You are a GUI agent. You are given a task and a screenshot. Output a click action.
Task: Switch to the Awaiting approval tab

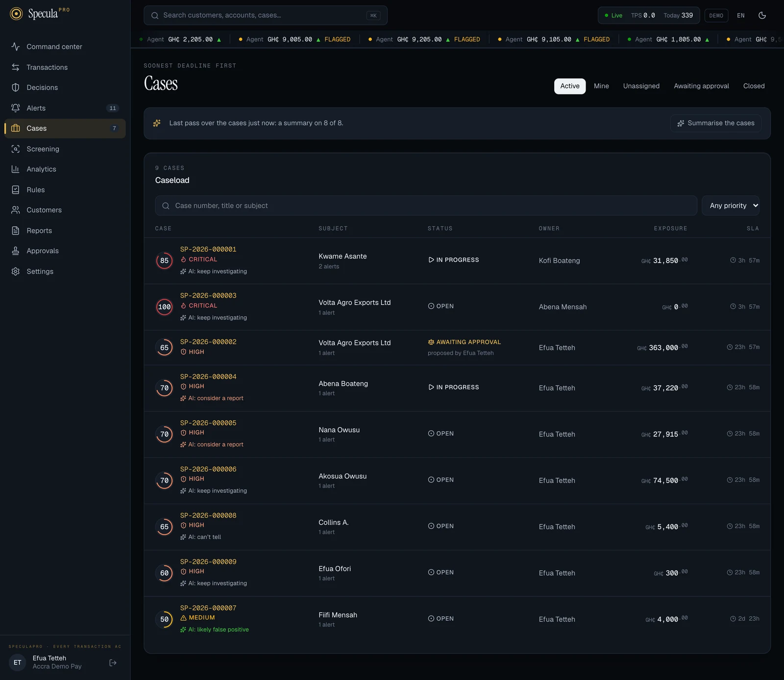[701, 86]
